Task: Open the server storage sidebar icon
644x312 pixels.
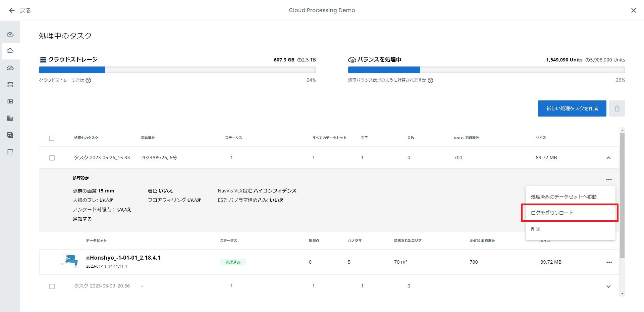Action: pyautogui.click(x=10, y=85)
